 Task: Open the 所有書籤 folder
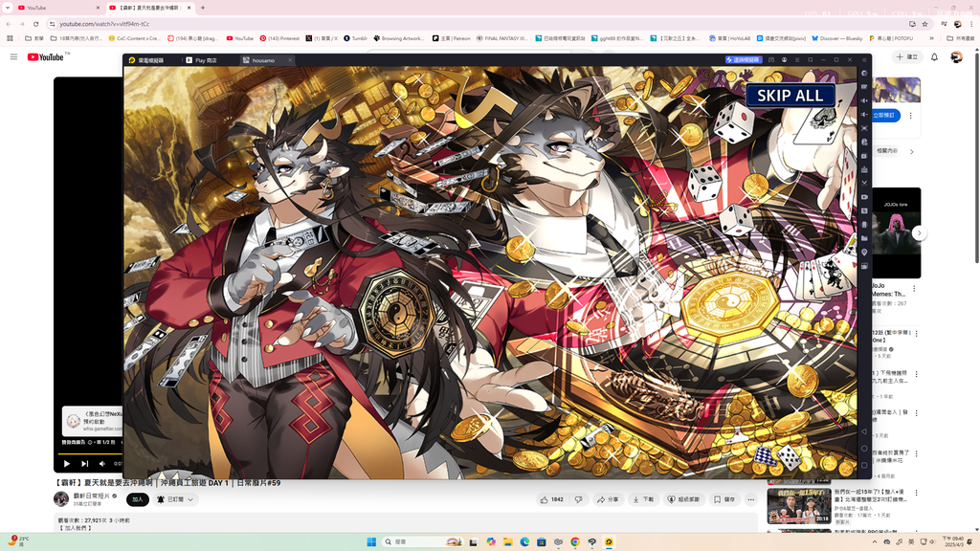[961, 38]
